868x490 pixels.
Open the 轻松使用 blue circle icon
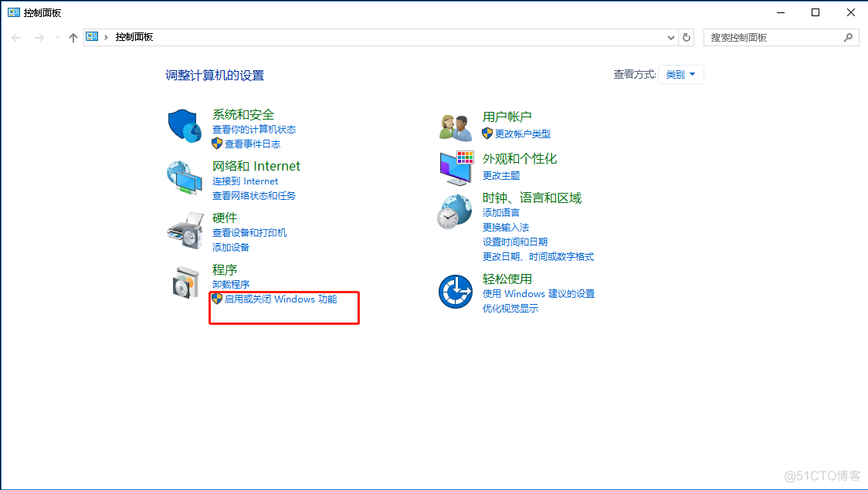[x=455, y=292]
